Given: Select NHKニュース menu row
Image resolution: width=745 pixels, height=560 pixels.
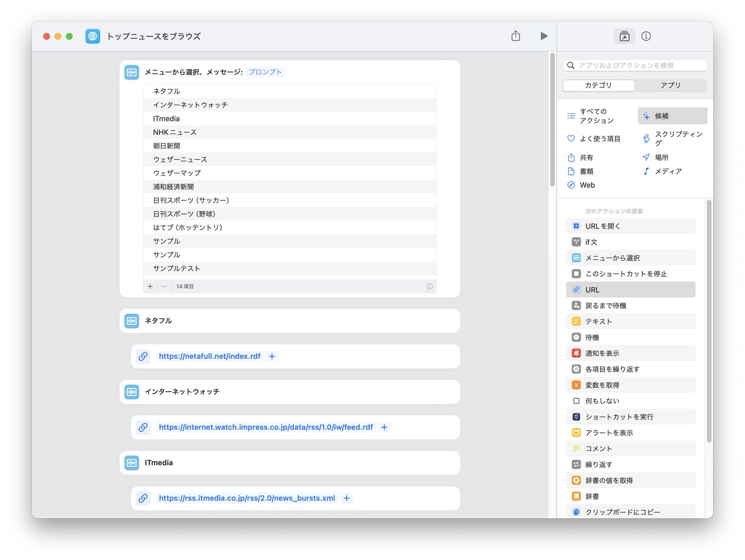Looking at the screenshot, I should (x=290, y=132).
